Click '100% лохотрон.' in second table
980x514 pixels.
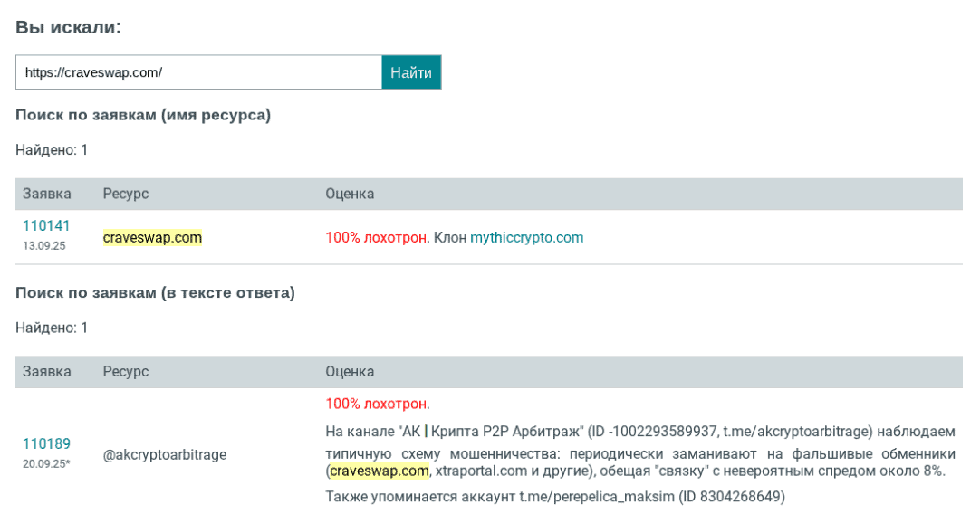pyautogui.click(x=378, y=404)
